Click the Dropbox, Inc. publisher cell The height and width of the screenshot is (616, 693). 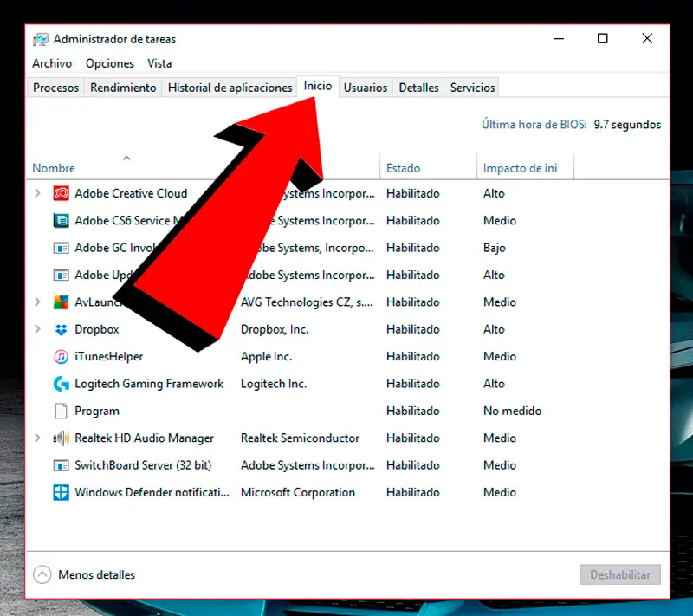pyautogui.click(x=275, y=329)
